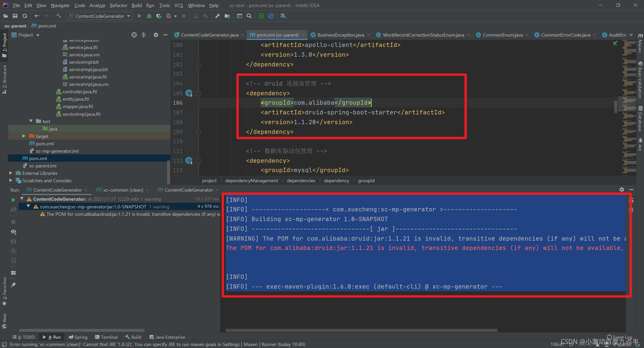The height and width of the screenshot is (348, 644).
Task: Click the Save All icon
Action: [x=15, y=16]
